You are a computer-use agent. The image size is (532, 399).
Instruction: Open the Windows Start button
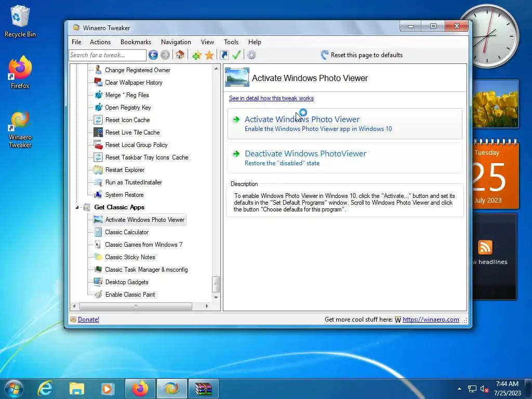14,389
